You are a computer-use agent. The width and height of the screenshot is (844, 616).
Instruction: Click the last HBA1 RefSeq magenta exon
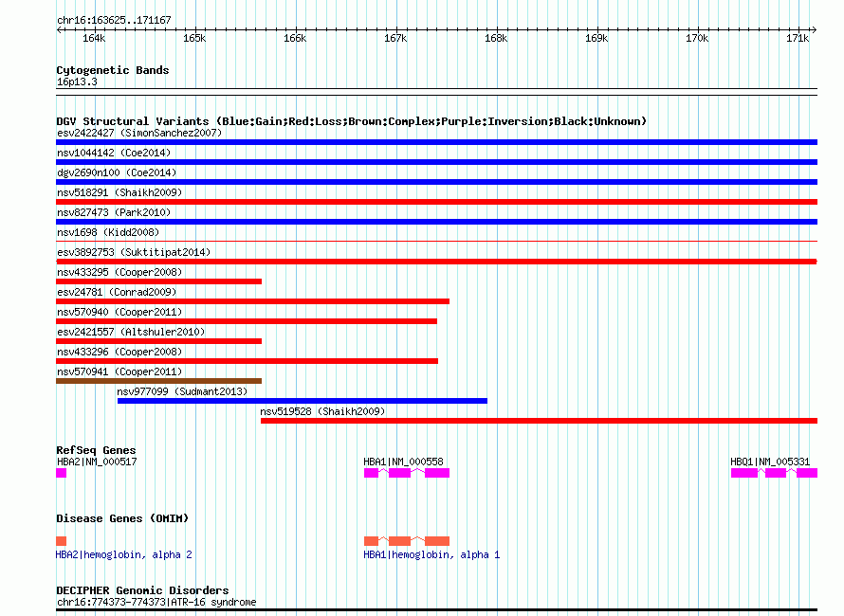[x=437, y=473]
